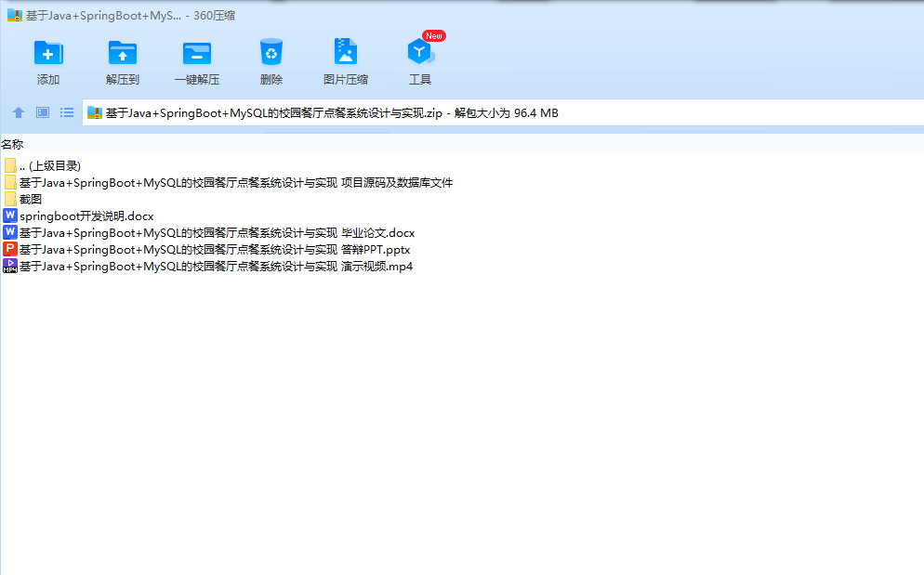Open the 工具 (Tools) icon

pos(420,52)
